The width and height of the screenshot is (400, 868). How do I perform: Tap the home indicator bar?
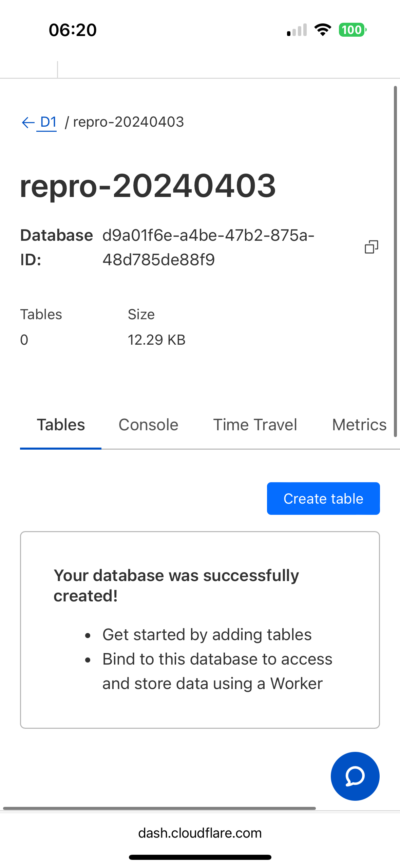coord(200,857)
